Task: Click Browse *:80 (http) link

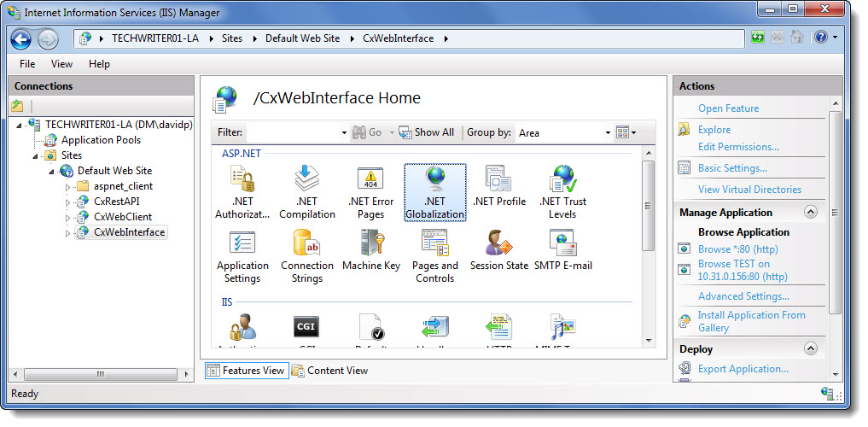Action: pyautogui.click(x=737, y=249)
